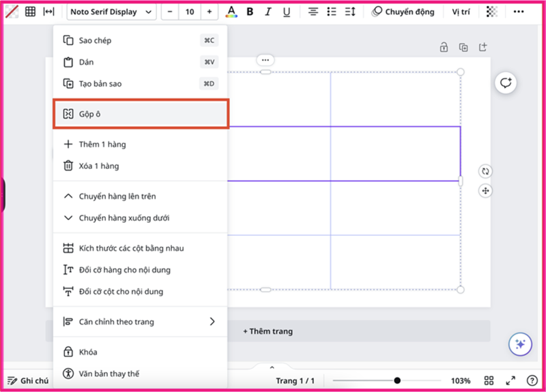Screen dimensions: 546x392
Task: Toggle italic text formatting
Action: click(268, 12)
